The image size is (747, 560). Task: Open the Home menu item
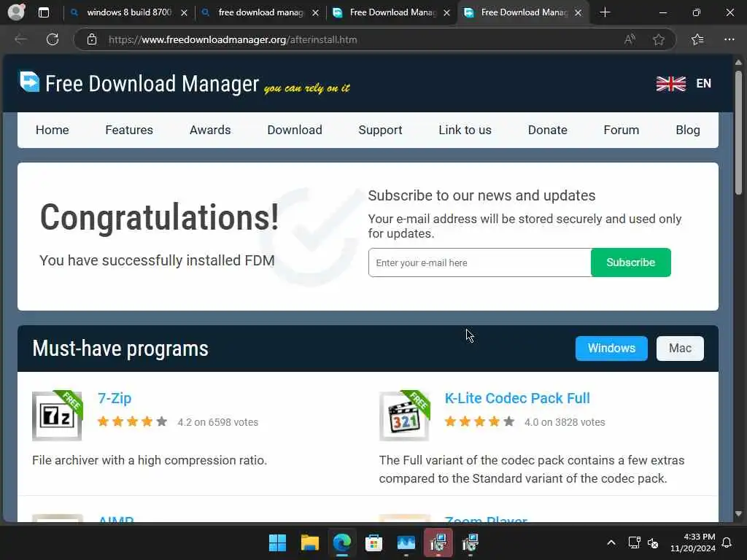click(53, 130)
